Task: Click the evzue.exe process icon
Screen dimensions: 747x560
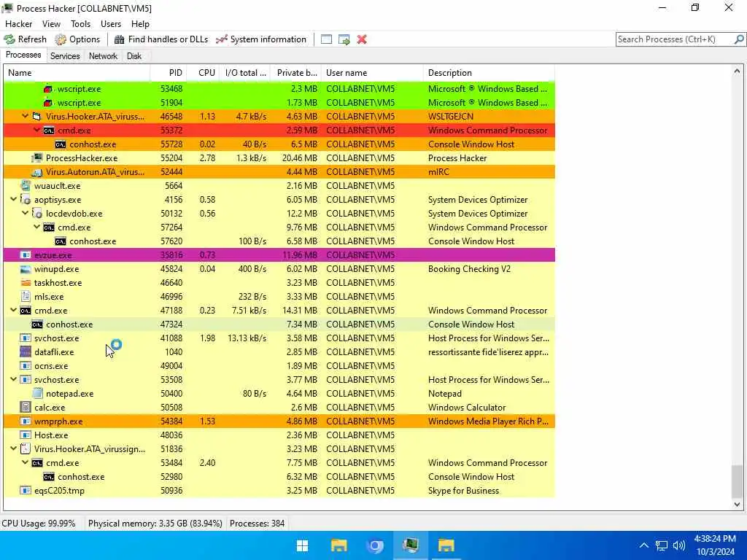Action: tap(26, 254)
